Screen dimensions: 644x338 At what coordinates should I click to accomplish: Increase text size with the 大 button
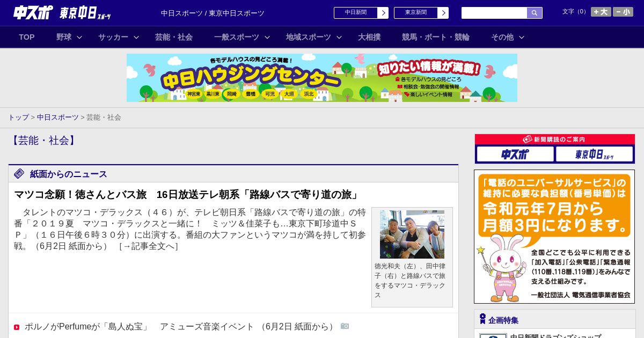pos(601,12)
